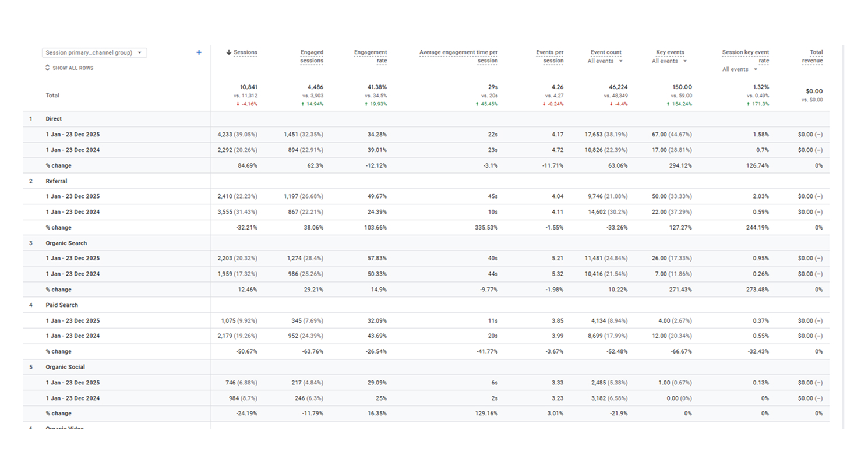Open the All events dropdown under Key events
Image resolution: width=868 pixels, height=473 pixels.
(x=669, y=61)
